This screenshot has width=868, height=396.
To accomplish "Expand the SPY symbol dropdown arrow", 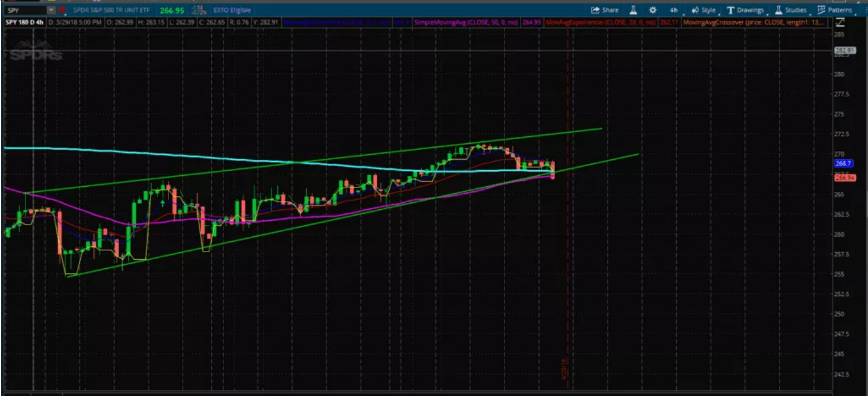I will [51, 10].
